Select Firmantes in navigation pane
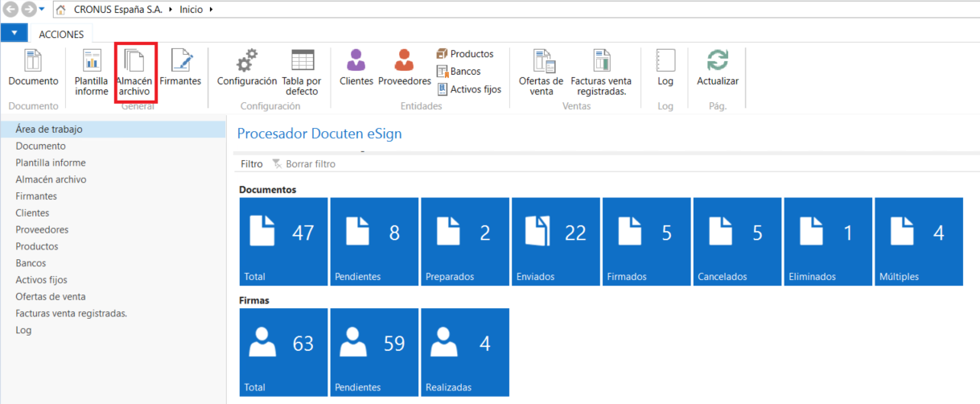Image resolution: width=980 pixels, height=404 pixels. point(113,196)
